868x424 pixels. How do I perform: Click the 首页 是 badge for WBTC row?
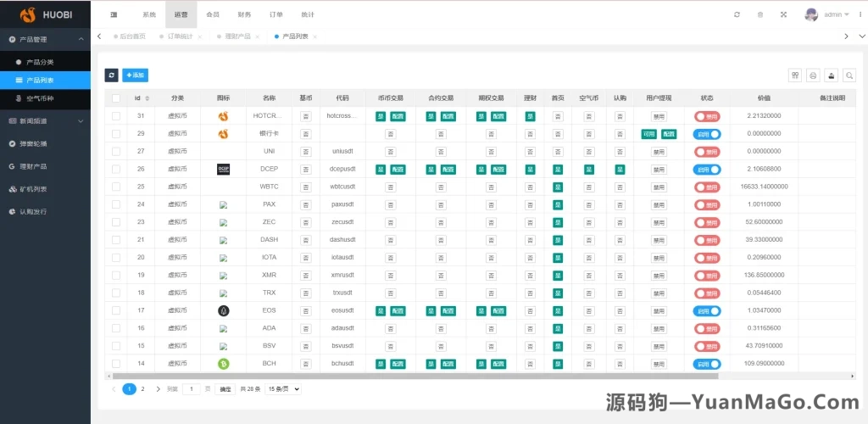point(558,187)
